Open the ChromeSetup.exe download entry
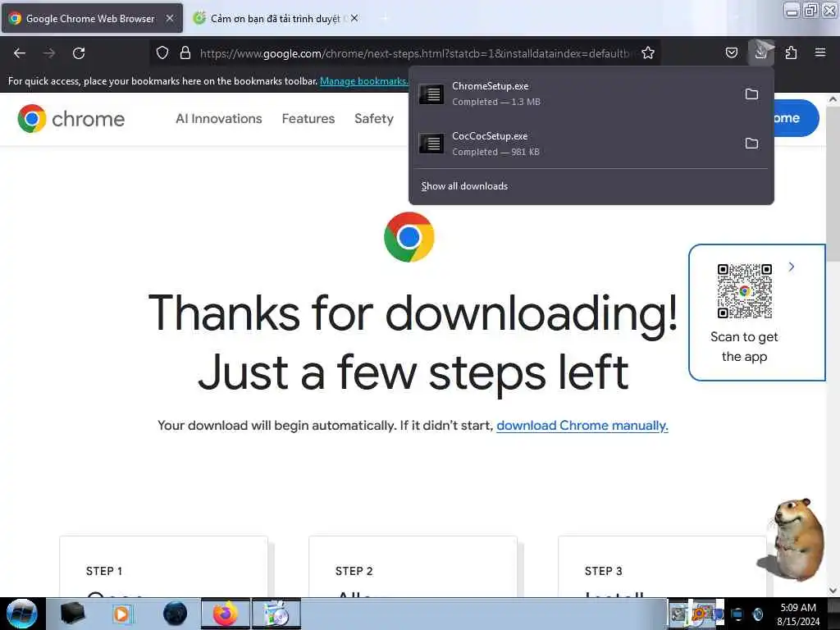 575,94
